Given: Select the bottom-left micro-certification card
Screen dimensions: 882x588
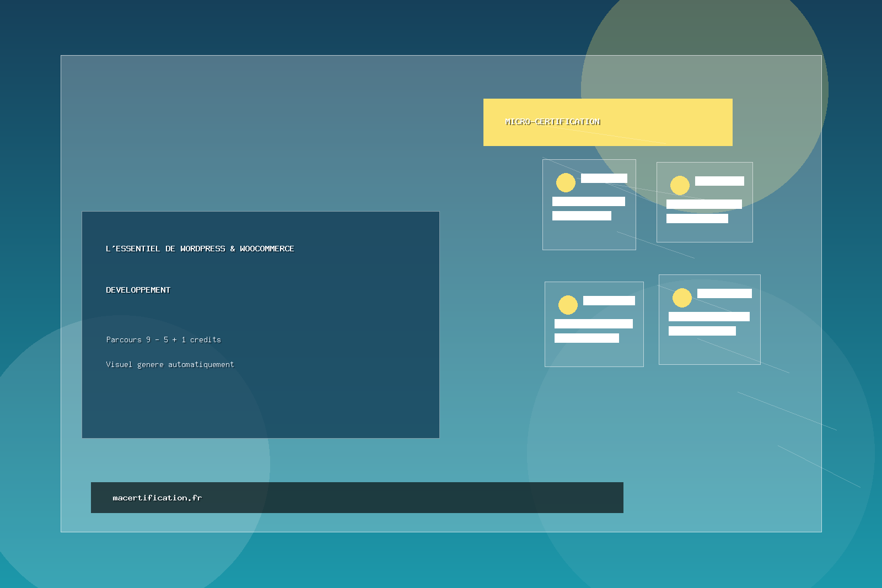Looking at the screenshot, I should tap(594, 324).
